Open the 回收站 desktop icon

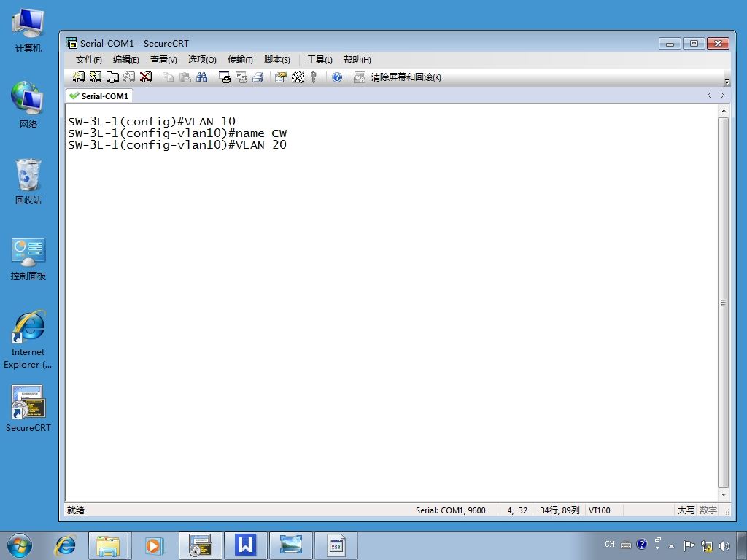(x=28, y=182)
